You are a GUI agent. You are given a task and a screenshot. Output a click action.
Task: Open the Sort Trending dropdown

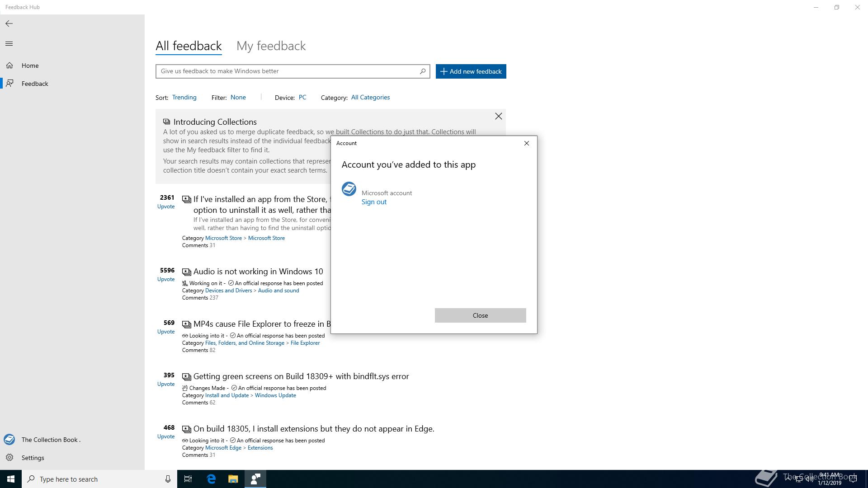pos(184,98)
